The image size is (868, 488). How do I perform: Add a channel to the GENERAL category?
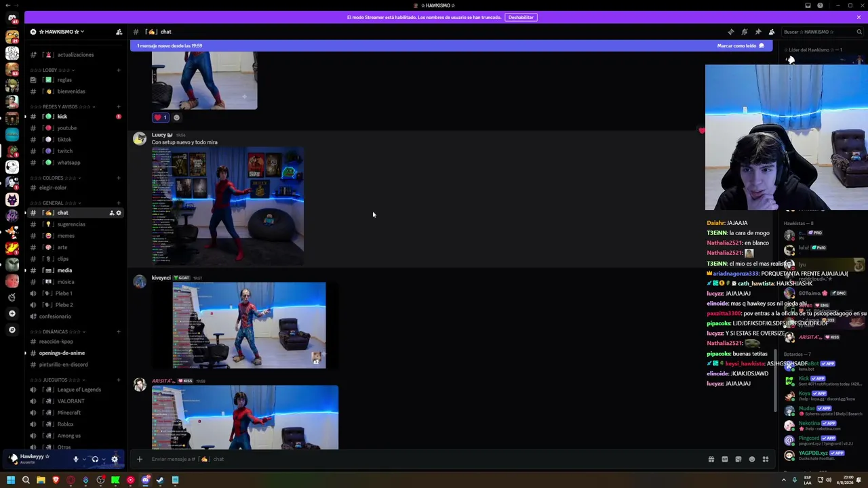click(119, 203)
